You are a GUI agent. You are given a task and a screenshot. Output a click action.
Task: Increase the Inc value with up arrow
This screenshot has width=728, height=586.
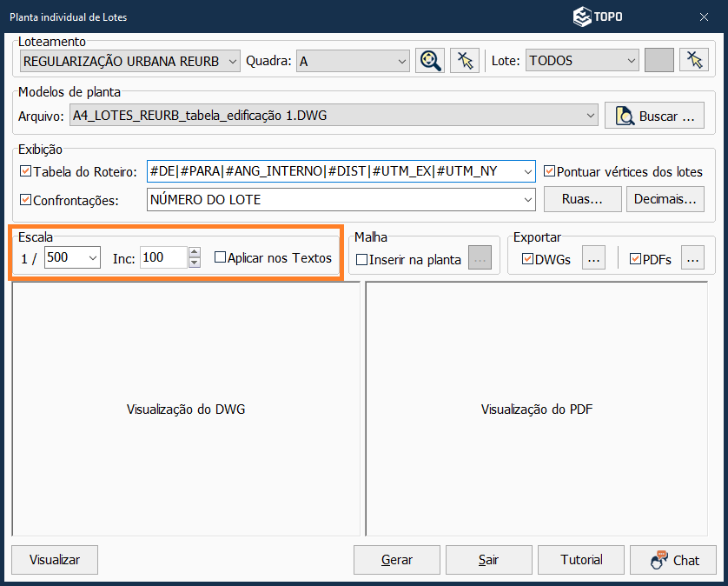[195, 253]
